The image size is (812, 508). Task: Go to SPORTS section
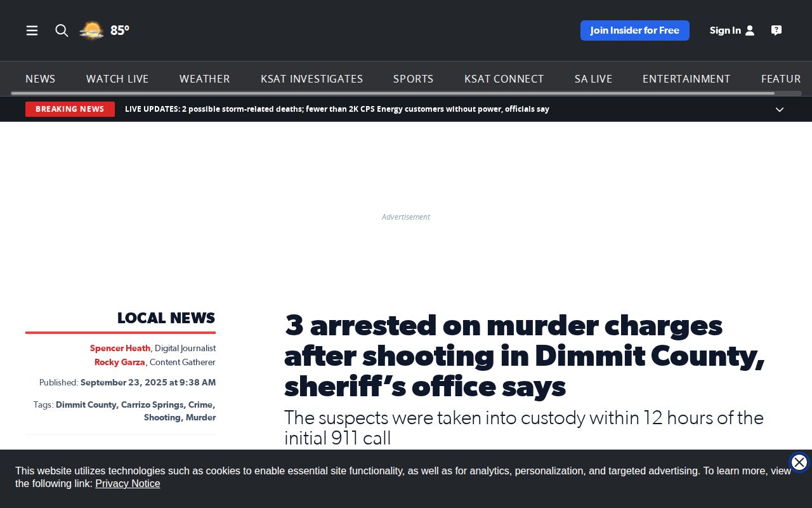(414, 79)
